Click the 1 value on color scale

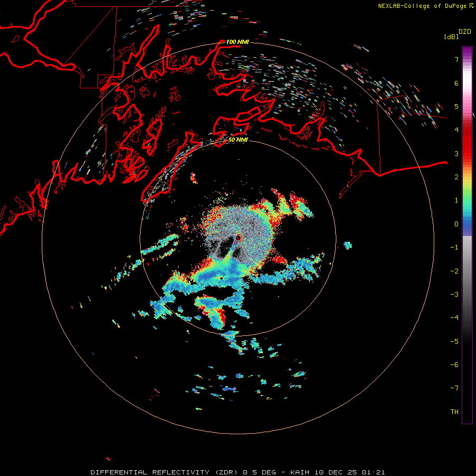tap(456, 200)
